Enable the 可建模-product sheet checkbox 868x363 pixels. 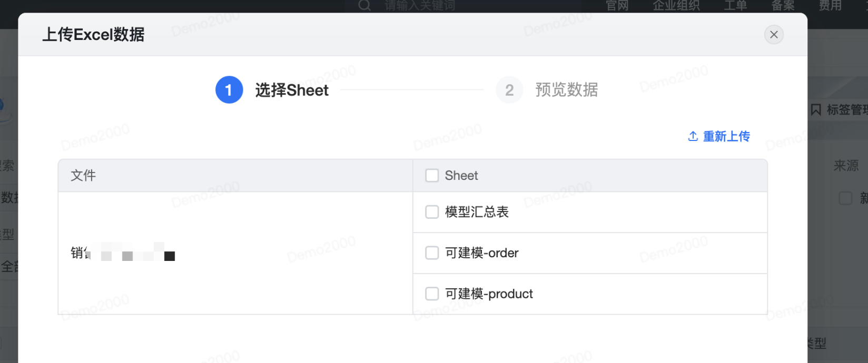pyautogui.click(x=432, y=294)
